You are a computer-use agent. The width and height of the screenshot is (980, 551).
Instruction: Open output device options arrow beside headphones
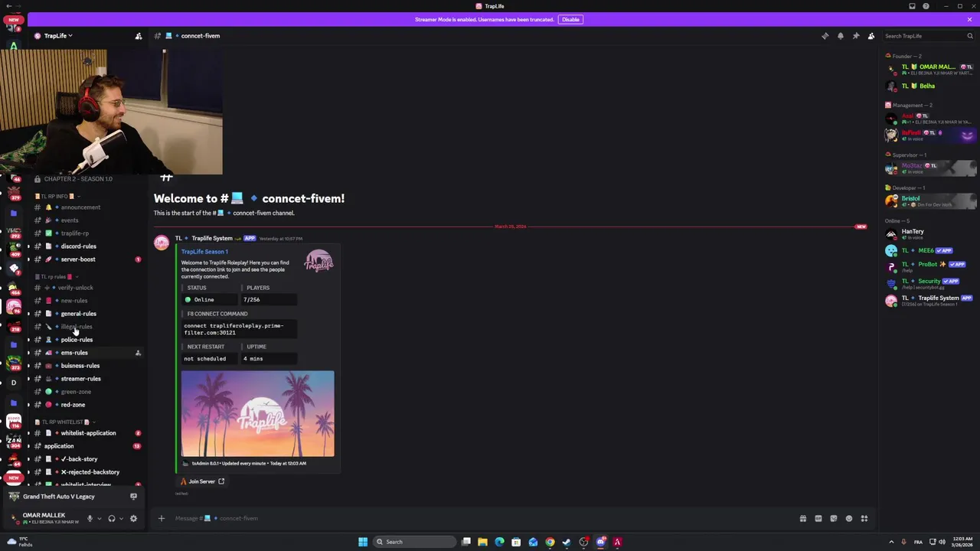pyautogui.click(x=120, y=519)
